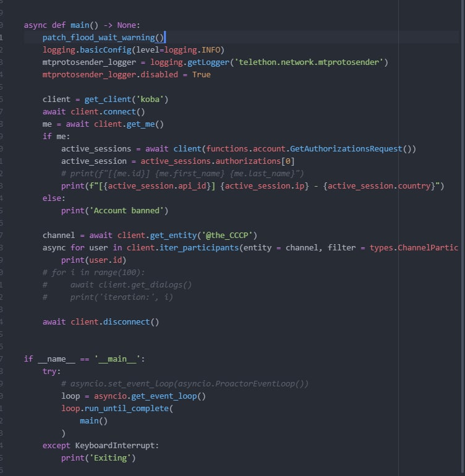Click 'await client.disconnect()' line
Screen dimensions: 465x476
click(x=101, y=322)
